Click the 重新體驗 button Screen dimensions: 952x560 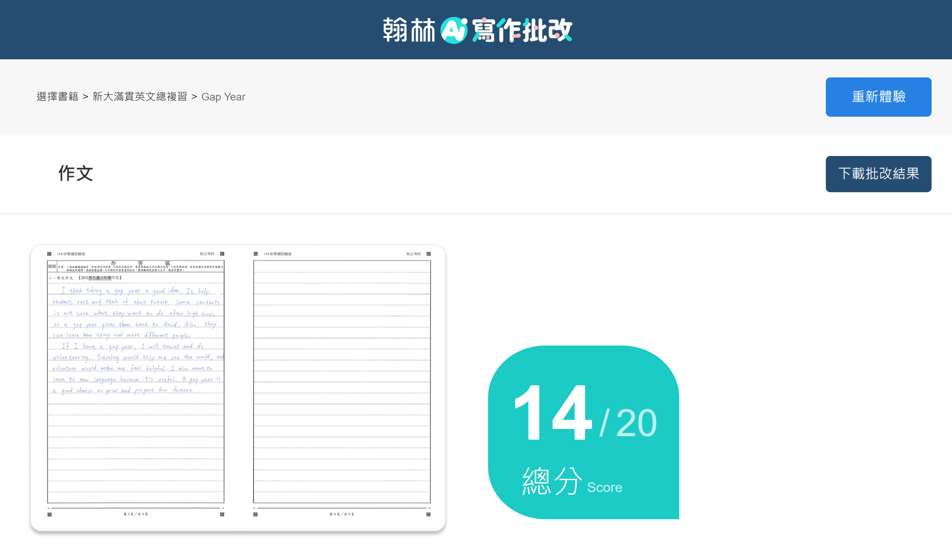coord(878,97)
